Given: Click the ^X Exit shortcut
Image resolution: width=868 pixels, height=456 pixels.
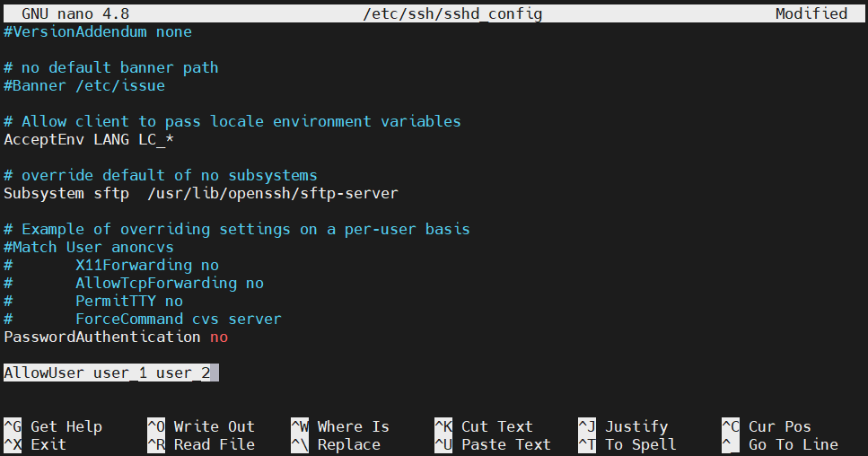Looking at the screenshot, I should [35, 444].
